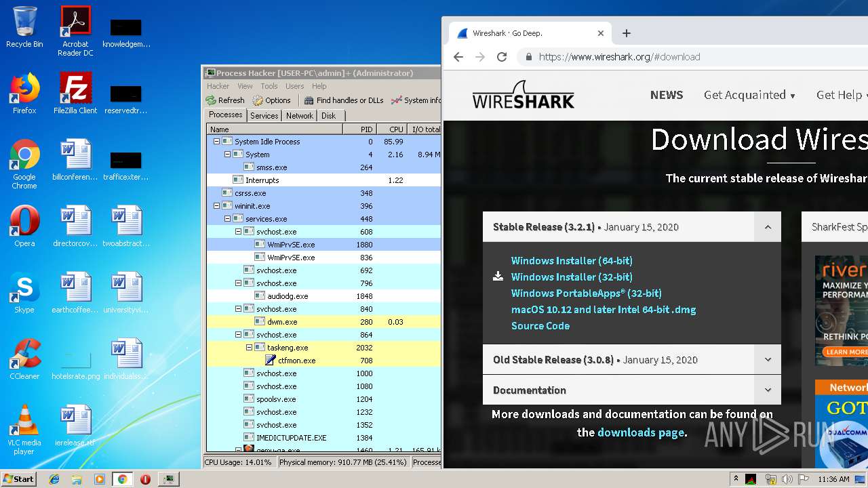Launch Google Chrome desktop shortcut
Viewport: 868px width, 488px height.
24,165
